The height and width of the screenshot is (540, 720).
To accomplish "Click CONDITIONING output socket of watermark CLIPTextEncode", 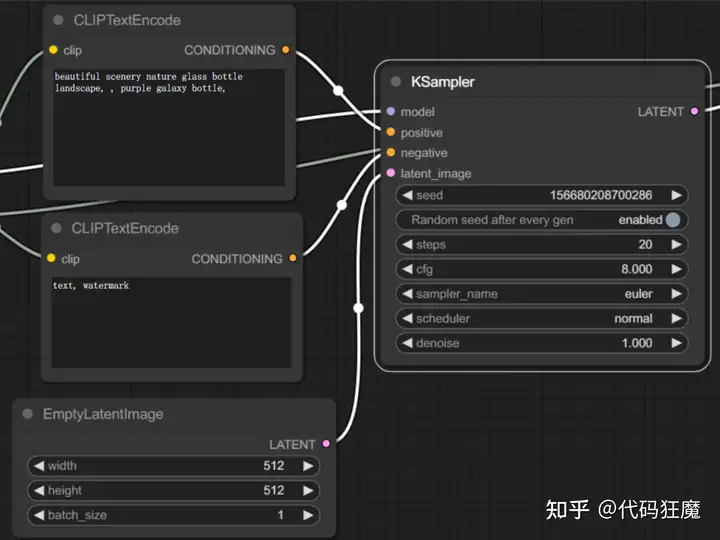I will pos(293,258).
